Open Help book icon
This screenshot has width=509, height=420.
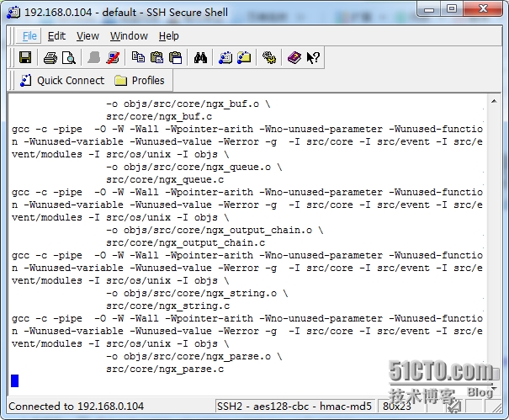[294, 58]
